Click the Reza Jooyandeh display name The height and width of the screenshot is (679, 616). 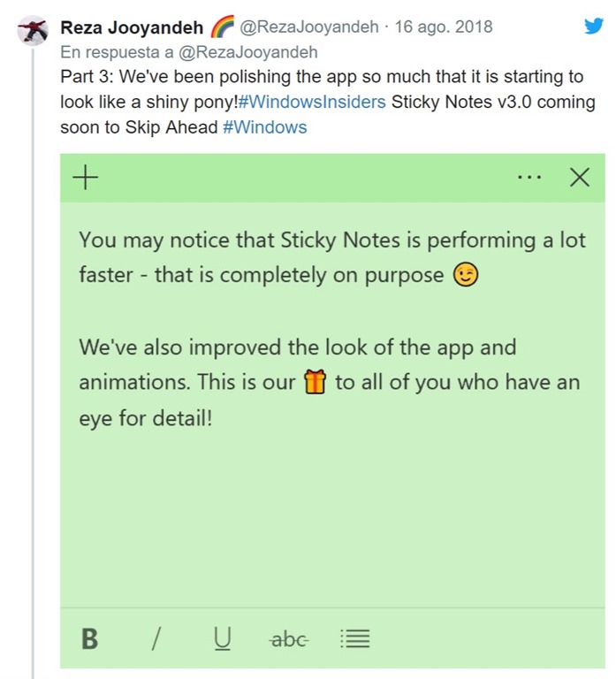[132, 27]
